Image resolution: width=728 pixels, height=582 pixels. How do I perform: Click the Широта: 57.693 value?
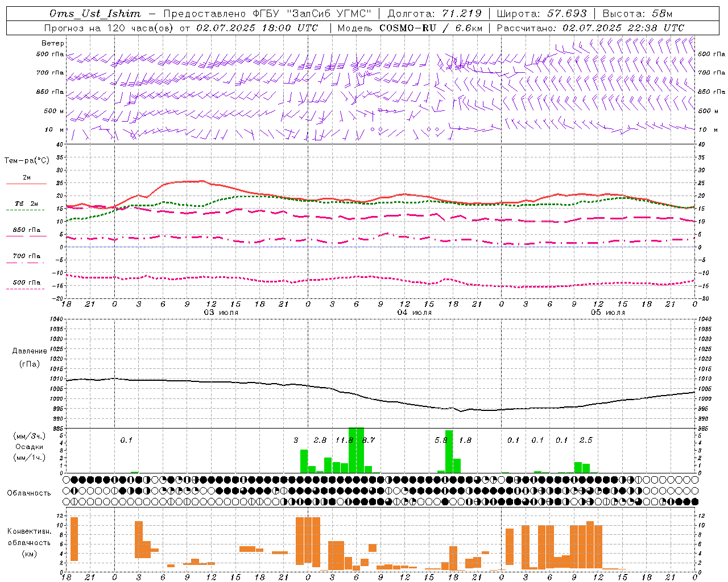(542, 14)
